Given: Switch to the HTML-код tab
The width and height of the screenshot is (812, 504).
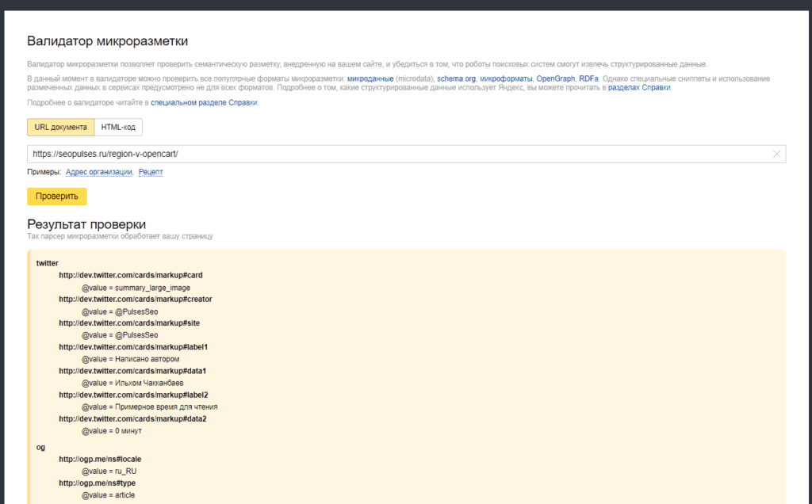Looking at the screenshot, I should [118, 128].
